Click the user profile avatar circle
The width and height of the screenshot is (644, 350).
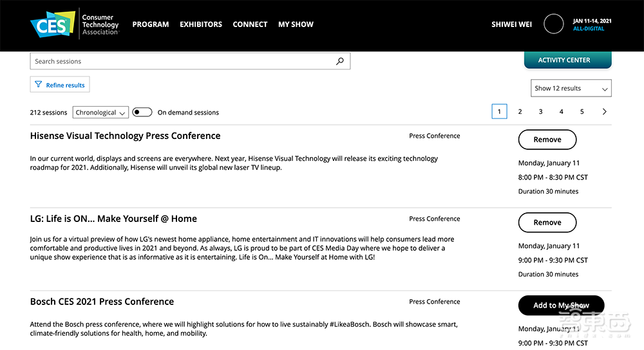554,24
